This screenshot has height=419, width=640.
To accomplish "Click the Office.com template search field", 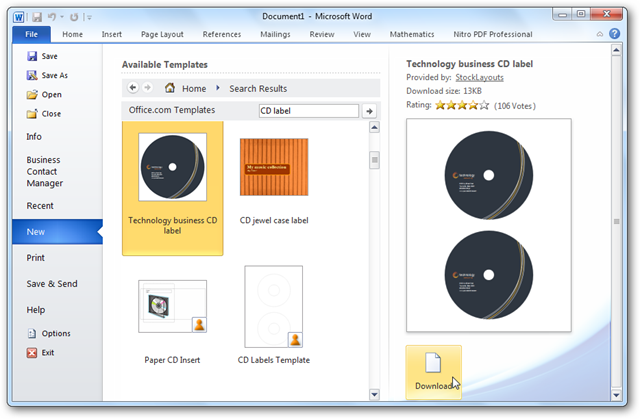I will coord(309,111).
